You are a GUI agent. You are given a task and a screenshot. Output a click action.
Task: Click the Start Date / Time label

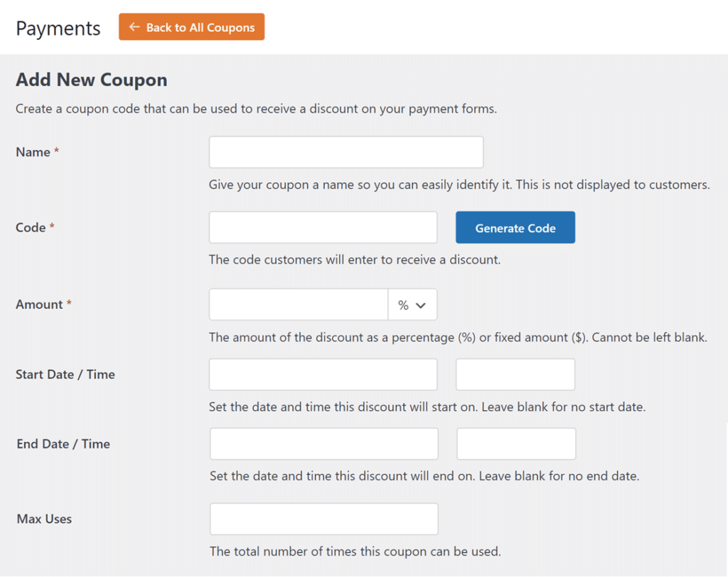pos(65,374)
